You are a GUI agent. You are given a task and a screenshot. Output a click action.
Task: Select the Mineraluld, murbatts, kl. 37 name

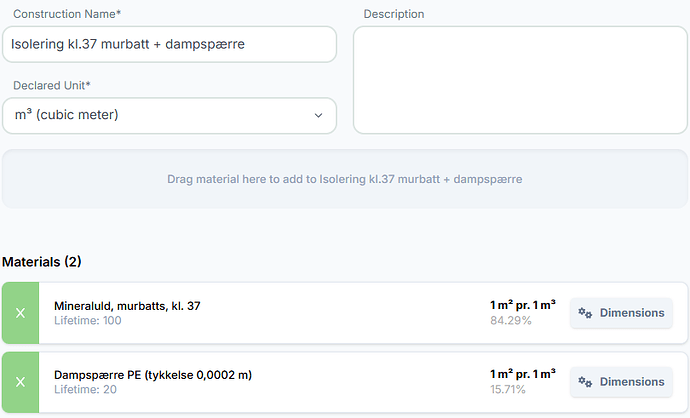[x=127, y=305]
